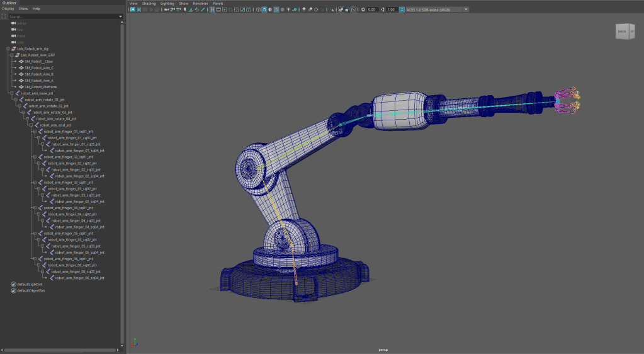The image size is (644, 354).
Task: Toggle color management icon beside ACES dropdown
Action: (x=402, y=9)
